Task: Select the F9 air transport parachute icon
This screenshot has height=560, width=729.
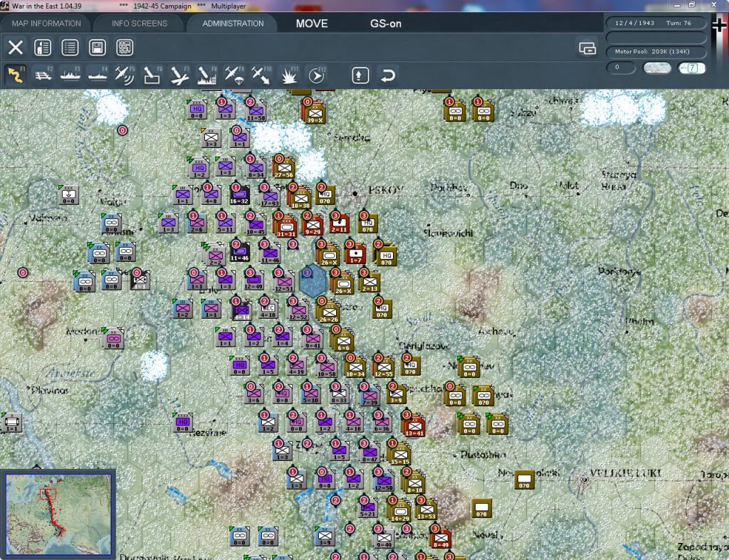Action: (x=234, y=75)
